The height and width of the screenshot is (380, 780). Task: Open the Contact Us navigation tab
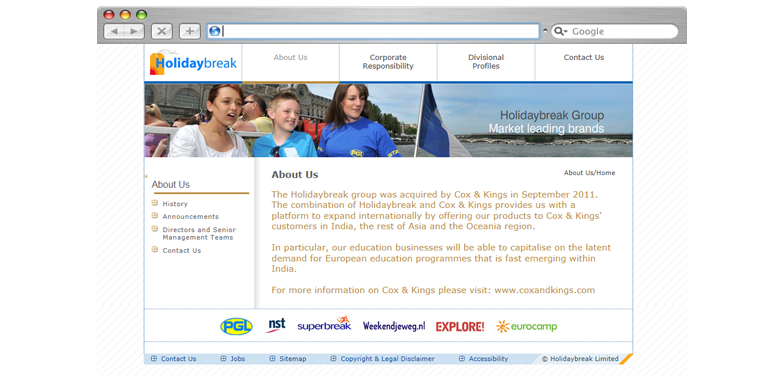click(584, 58)
